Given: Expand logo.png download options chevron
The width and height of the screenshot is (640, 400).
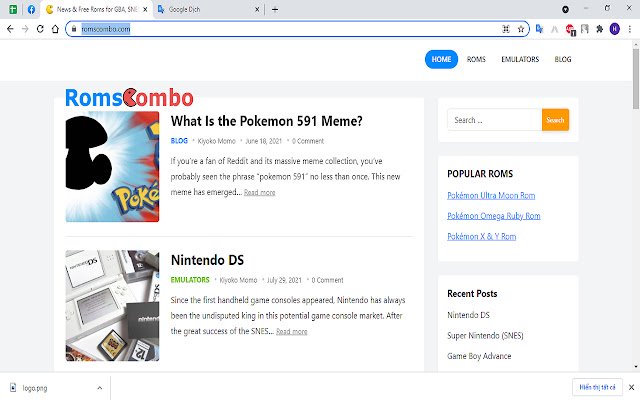Looking at the screenshot, I should click(x=100, y=388).
